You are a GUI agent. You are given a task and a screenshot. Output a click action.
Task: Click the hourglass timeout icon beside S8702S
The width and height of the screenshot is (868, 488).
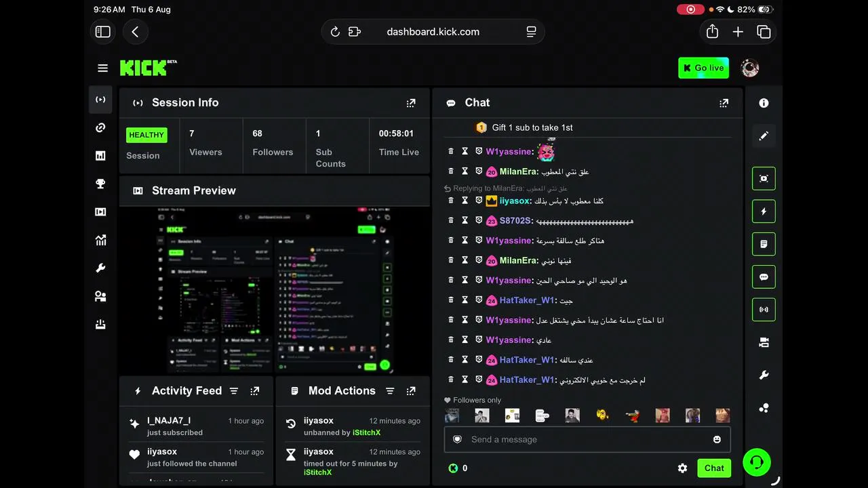point(465,220)
